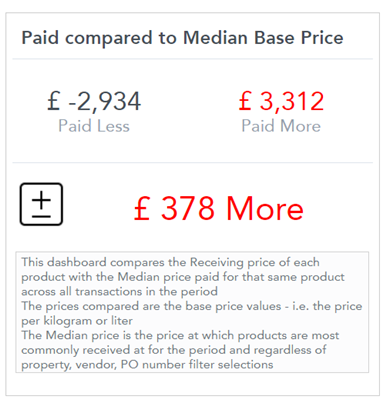Click the pound sign before -2,934
389x399 pixels.
click(53, 101)
